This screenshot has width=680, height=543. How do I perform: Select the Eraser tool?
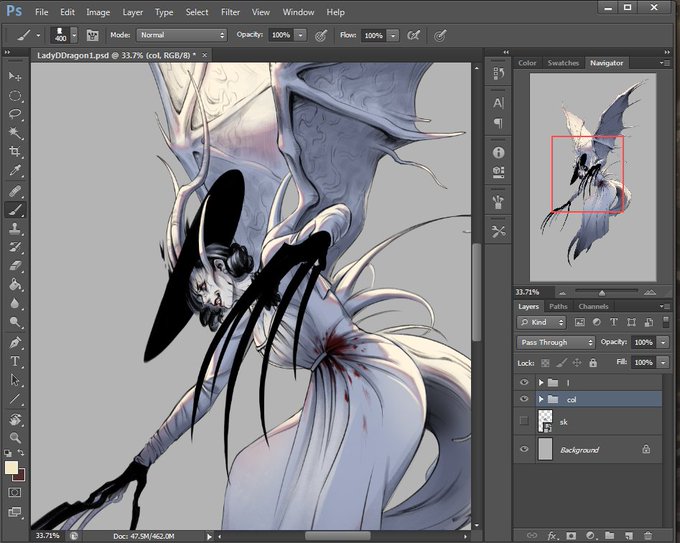point(15,265)
